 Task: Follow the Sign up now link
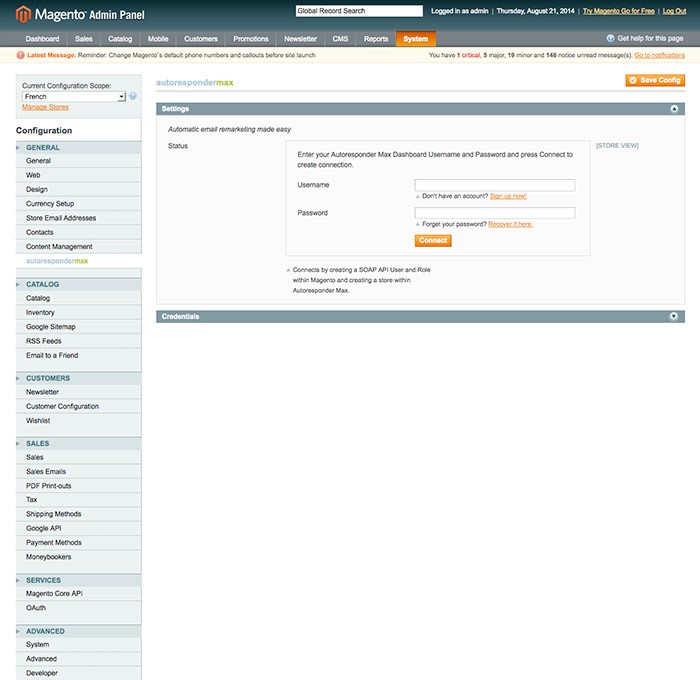pyautogui.click(x=508, y=196)
